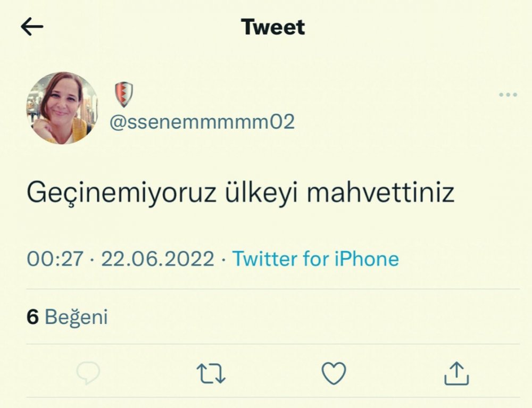Share the tweet using the upload icon
This screenshot has height=408, width=532.
456,373
